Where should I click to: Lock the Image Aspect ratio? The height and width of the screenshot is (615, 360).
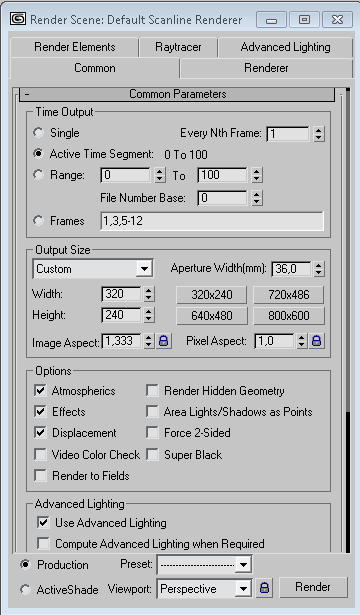tap(164, 341)
